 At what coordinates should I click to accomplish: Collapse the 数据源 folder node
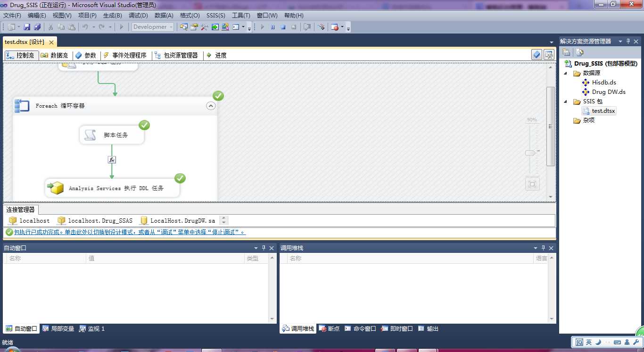(566, 73)
